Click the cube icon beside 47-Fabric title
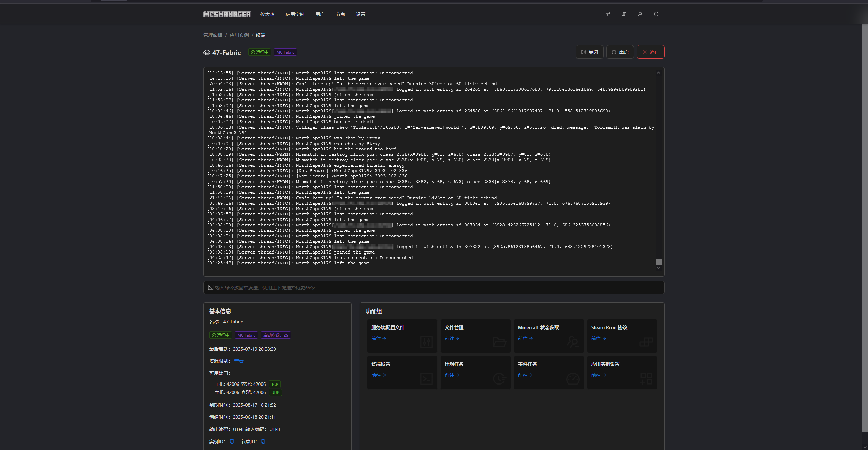Image resolution: width=868 pixels, height=450 pixels. pos(206,52)
